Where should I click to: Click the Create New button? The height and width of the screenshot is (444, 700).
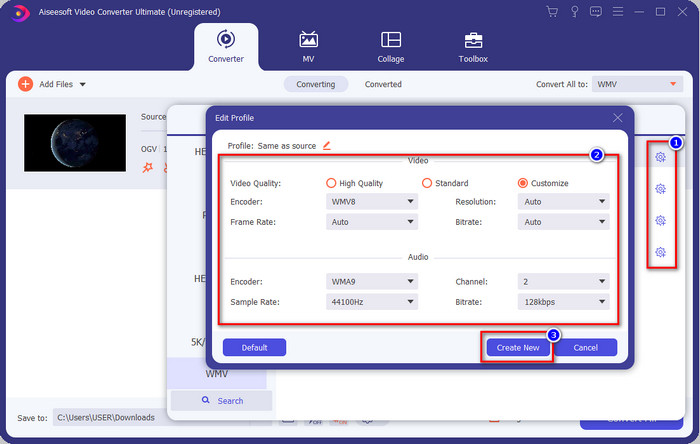coord(518,347)
